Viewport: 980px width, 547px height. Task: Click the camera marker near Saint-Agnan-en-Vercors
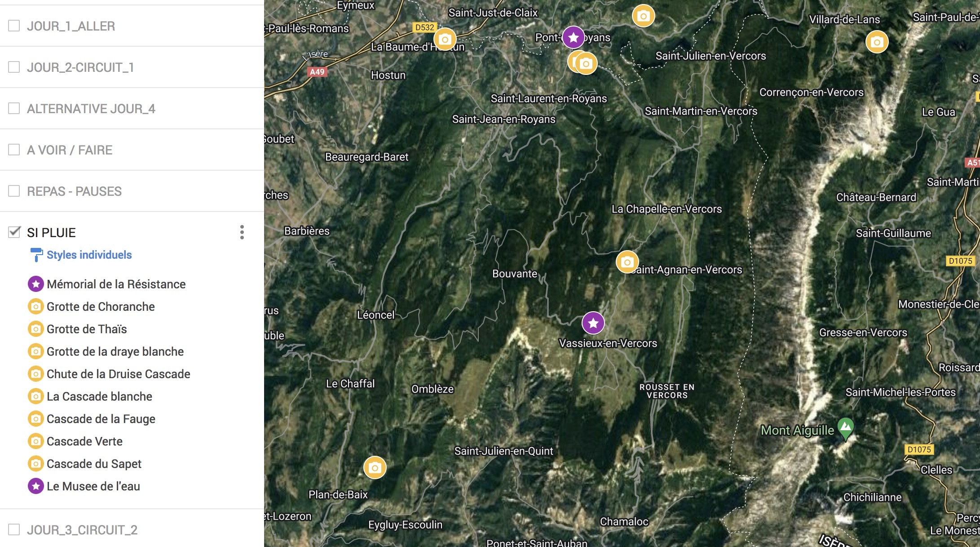(x=627, y=262)
